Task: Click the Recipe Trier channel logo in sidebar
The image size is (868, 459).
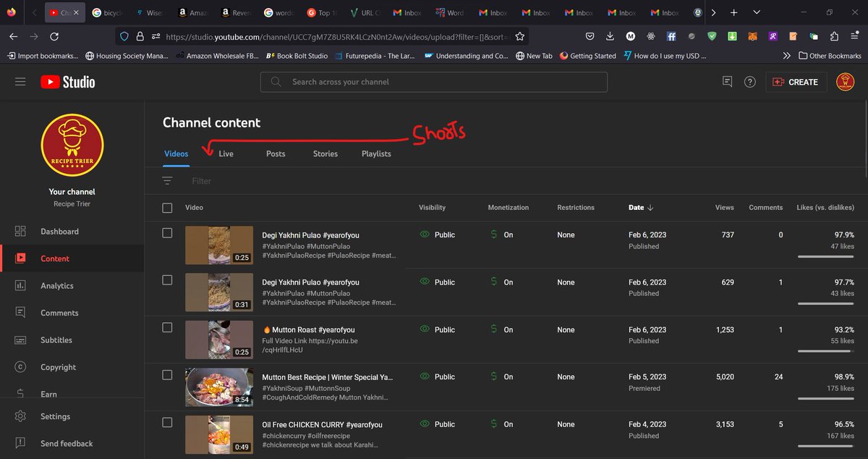Action: (x=72, y=145)
